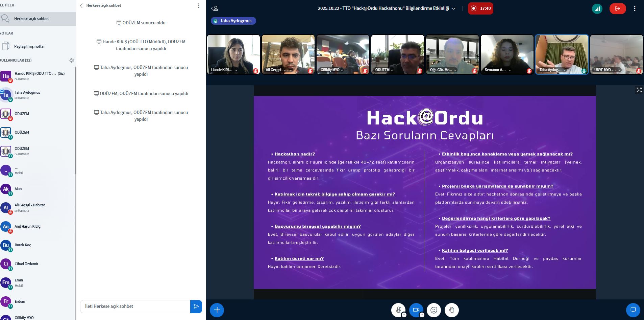Screen dimensions: 644x320
Task: Open the blue plus actions button
Action: click(217, 310)
